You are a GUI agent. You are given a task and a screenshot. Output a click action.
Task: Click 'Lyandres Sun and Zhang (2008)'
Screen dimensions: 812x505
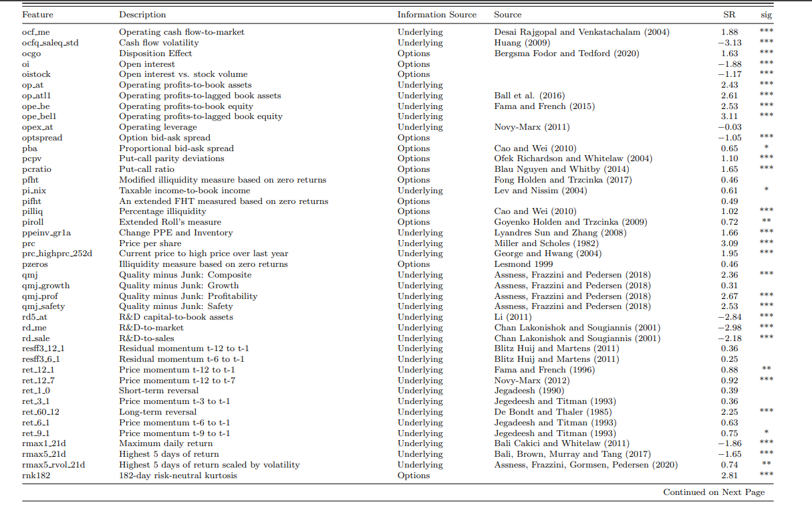[x=561, y=233]
